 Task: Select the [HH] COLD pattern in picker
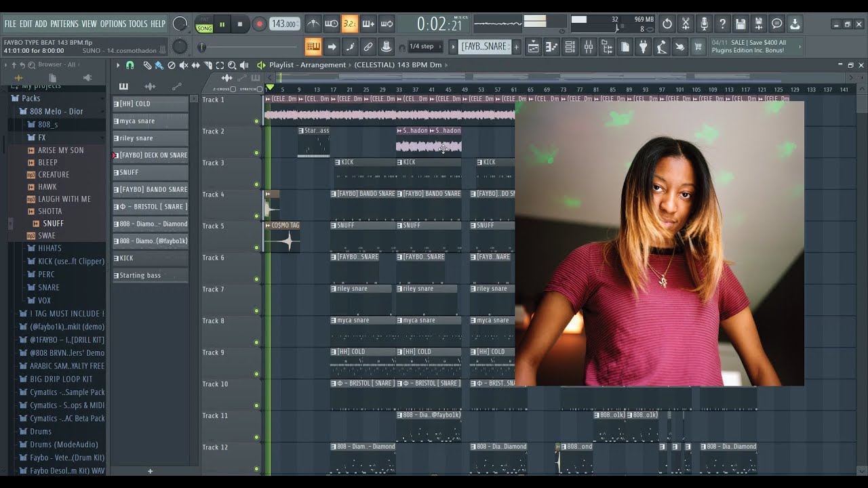(151, 104)
